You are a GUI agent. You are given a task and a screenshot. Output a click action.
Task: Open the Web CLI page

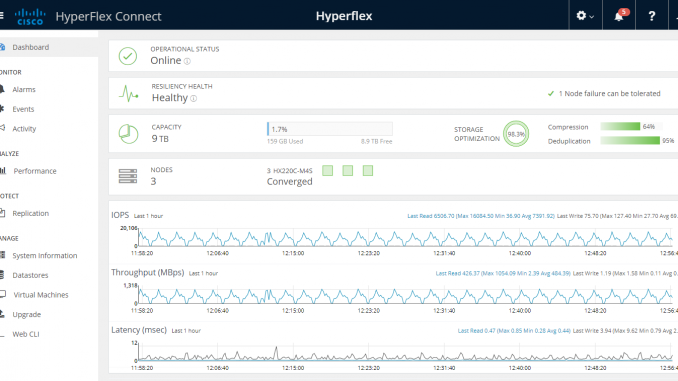[x=26, y=334]
